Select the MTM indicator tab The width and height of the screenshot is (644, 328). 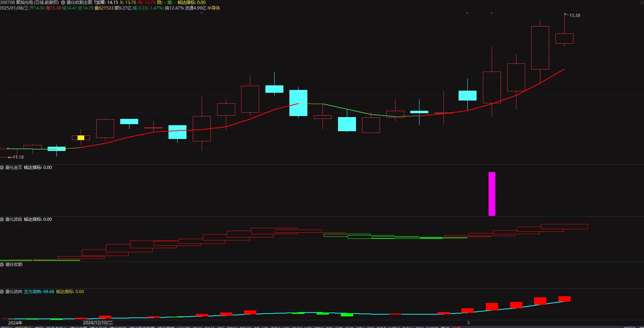click(394, 327)
